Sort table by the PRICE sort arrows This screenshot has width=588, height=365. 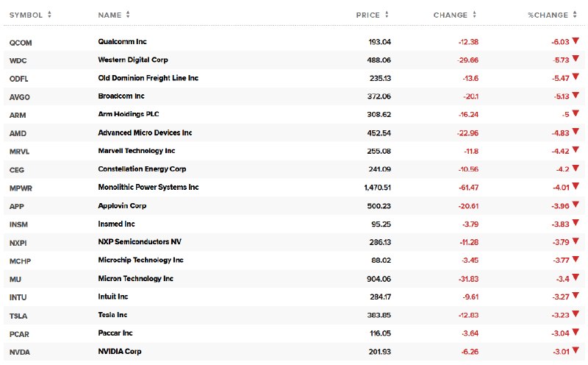(x=387, y=15)
